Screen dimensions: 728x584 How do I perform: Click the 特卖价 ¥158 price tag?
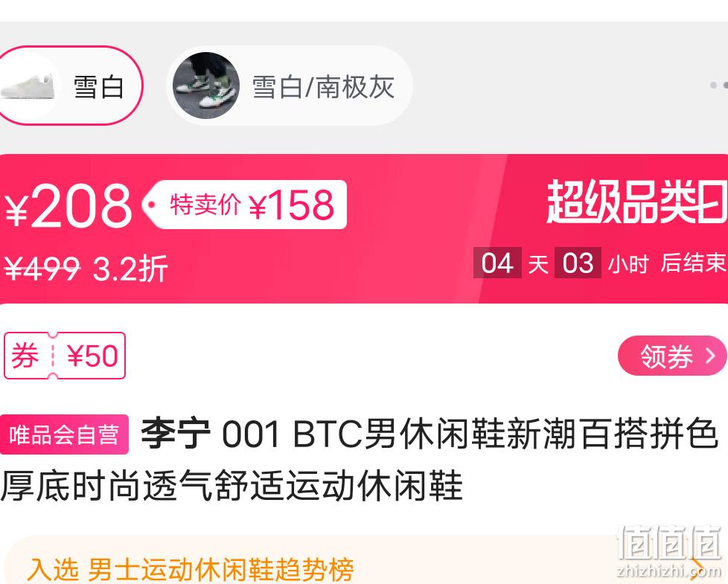pyautogui.click(x=245, y=205)
